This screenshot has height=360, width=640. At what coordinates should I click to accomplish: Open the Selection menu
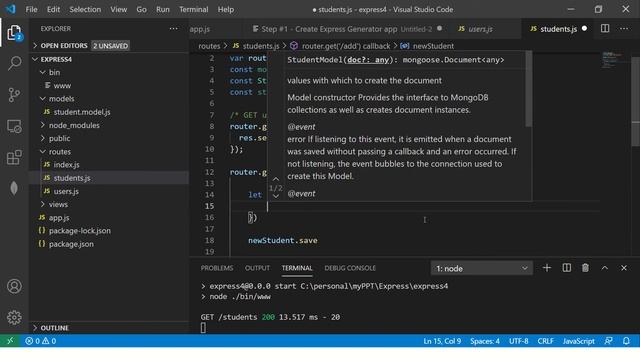(85, 9)
